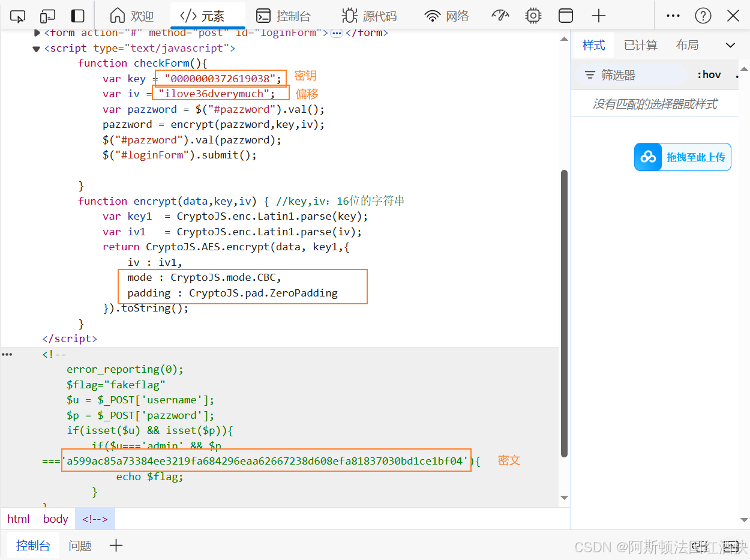Click the Baidu cloud upload icon
Screen dimensions: 750x560
pos(648,157)
